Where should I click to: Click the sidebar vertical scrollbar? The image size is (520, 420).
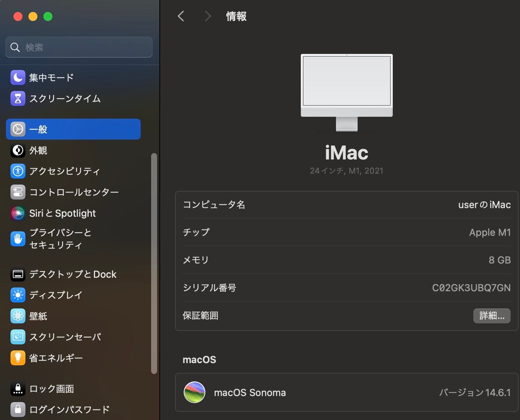point(154,264)
